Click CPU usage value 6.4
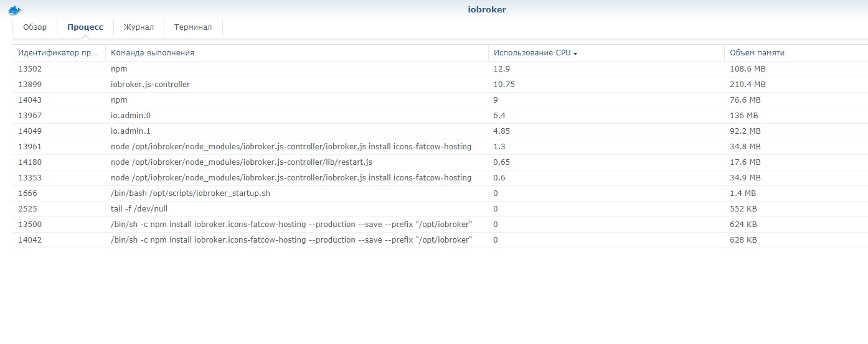Viewport: 868px width, 344px height. point(499,115)
